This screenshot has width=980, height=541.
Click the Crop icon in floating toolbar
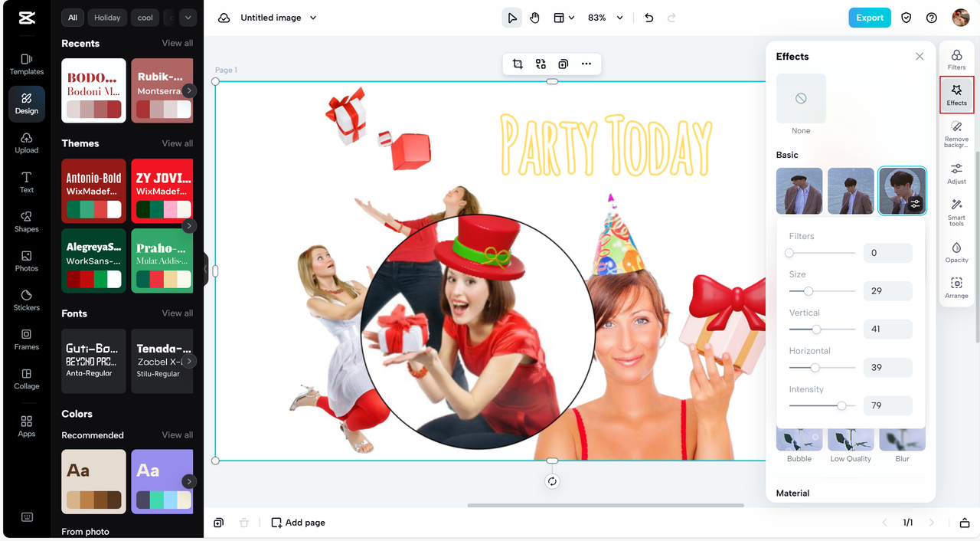click(x=518, y=64)
